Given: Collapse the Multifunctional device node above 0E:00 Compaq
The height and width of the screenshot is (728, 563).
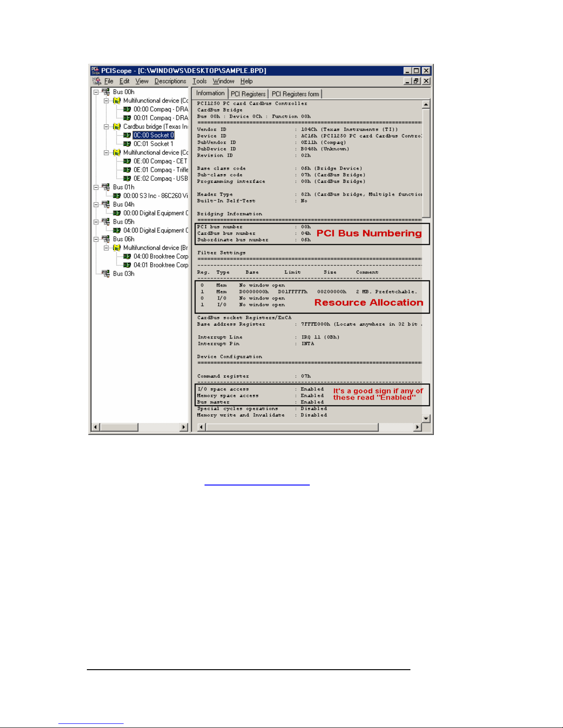Looking at the screenshot, I should 106,152.
